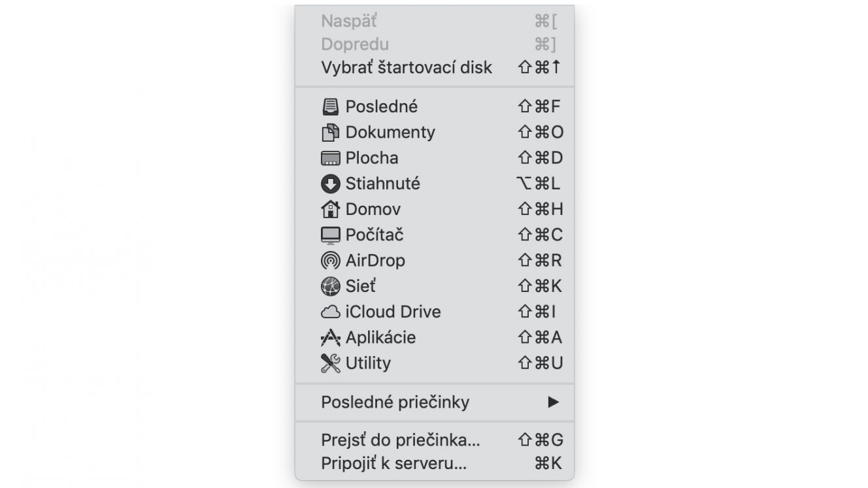
Task: Click the Utility tools icon
Action: coord(331,363)
